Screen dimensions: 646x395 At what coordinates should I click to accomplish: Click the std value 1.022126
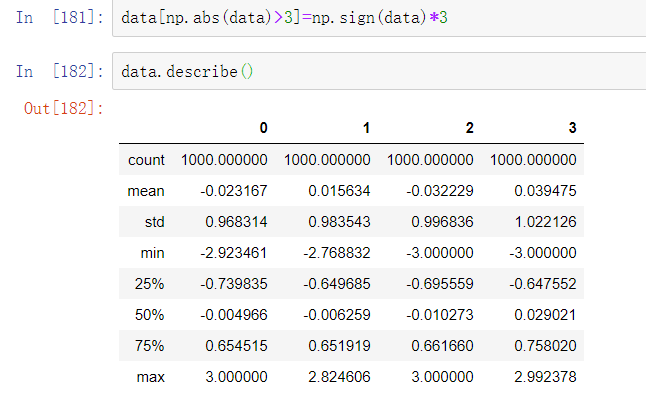point(545,222)
